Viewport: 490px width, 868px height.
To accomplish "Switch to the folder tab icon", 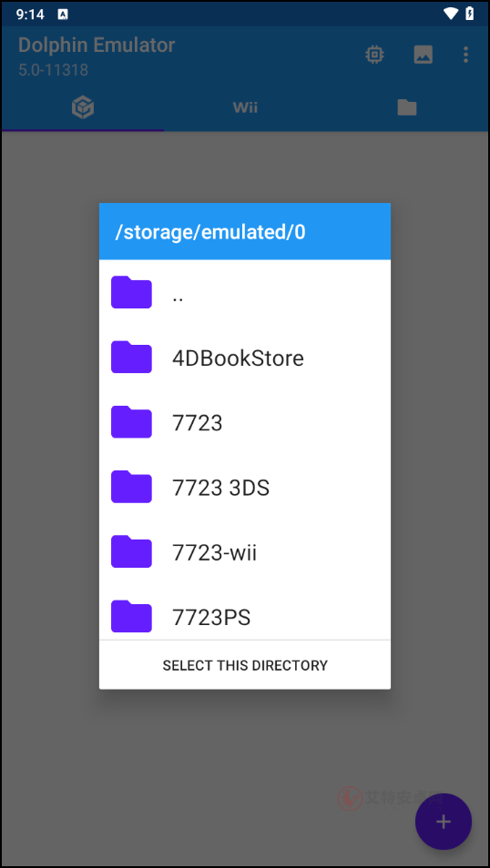I will pyautogui.click(x=407, y=107).
